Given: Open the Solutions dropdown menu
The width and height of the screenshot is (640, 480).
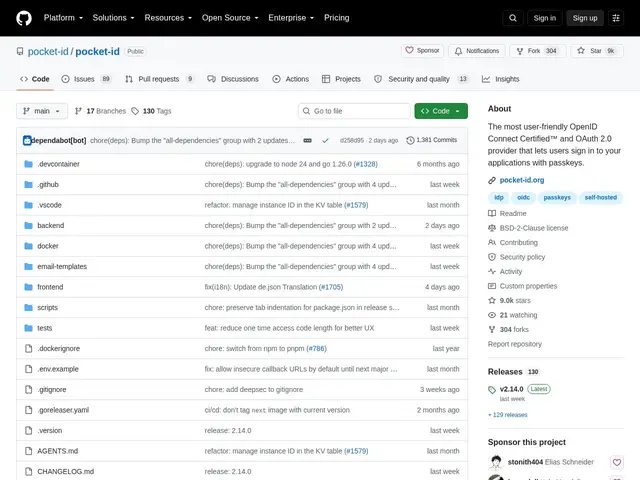Looking at the screenshot, I should (113, 18).
